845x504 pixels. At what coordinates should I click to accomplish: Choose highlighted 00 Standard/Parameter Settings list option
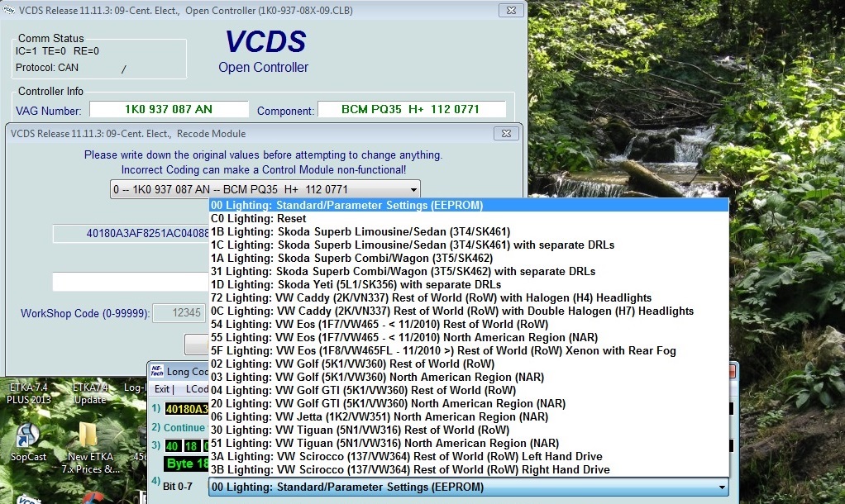coord(468,205)
